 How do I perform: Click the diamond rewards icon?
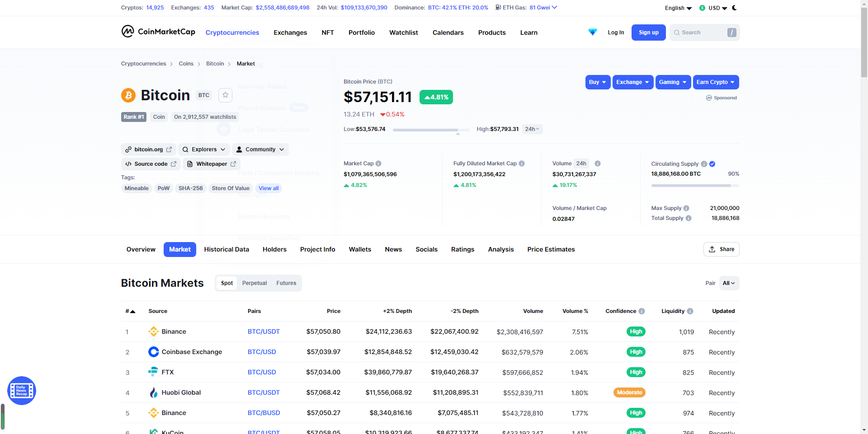[592, 32]
